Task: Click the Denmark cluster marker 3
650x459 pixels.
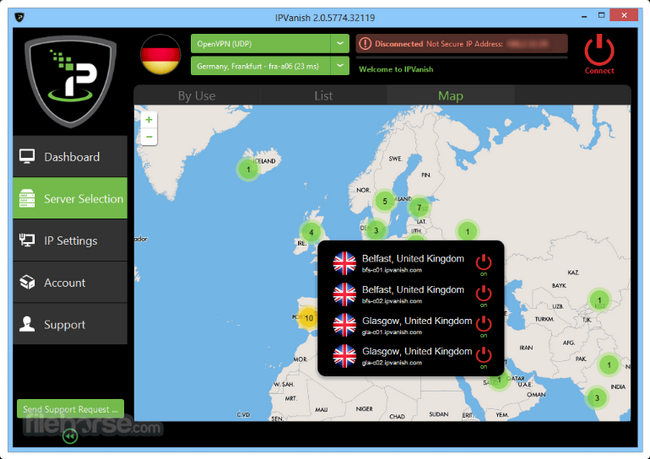Action: 376,230
